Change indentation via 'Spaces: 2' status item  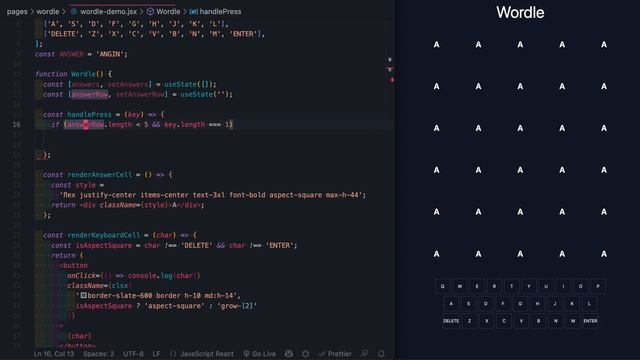99,353
